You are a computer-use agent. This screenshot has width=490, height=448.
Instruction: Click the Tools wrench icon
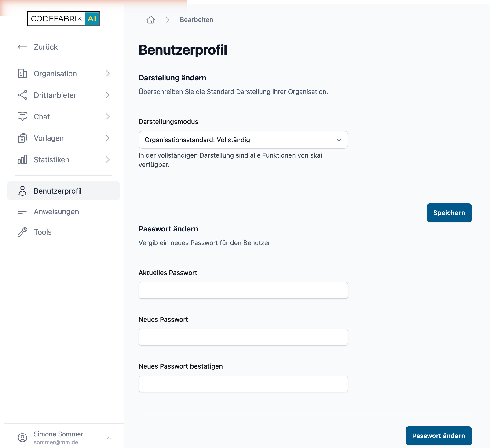pos(22,232)
